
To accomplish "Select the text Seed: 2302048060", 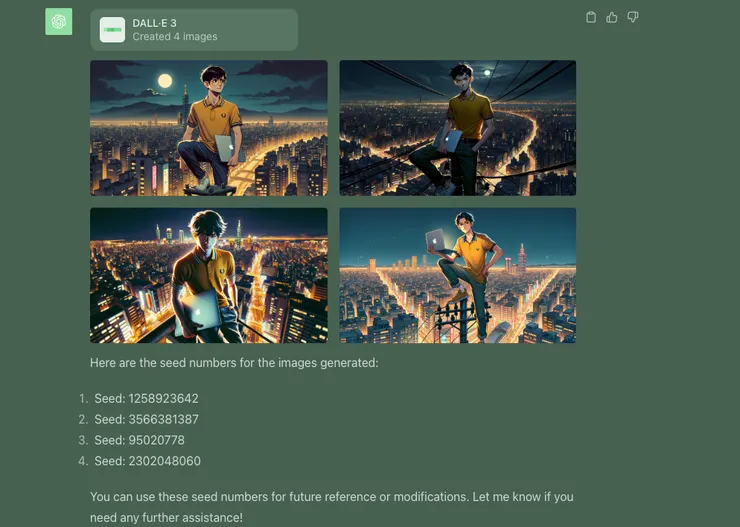I will [x=148, y=461].
